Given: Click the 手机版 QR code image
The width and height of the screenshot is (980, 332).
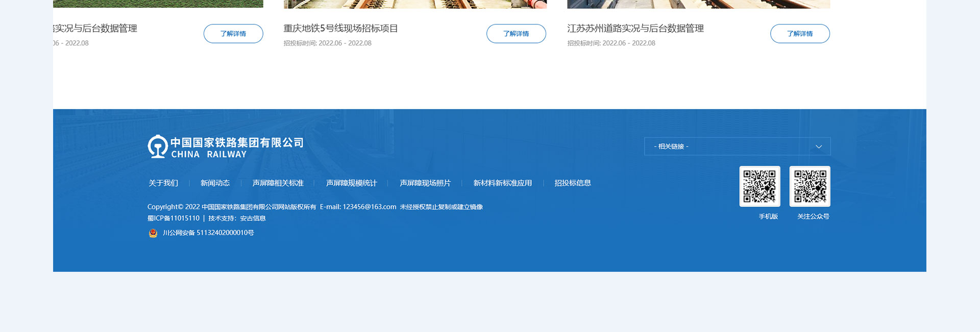Looking at the screenshot, I should (x=759, y=186).
